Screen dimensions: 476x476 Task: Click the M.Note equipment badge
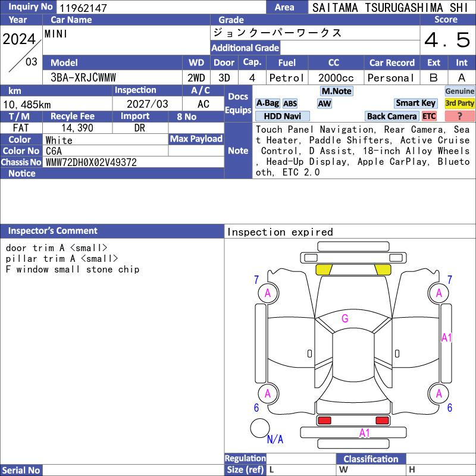click(x=337, y=91)
